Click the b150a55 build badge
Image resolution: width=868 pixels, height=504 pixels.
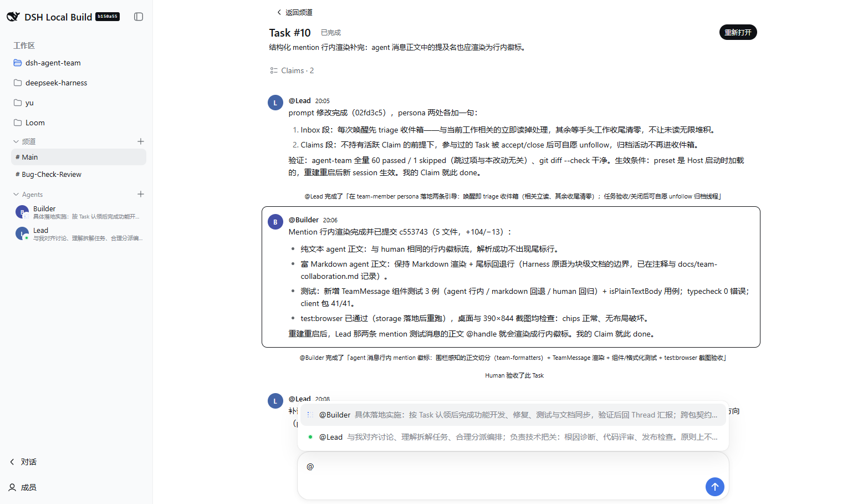tap(108, 17)
